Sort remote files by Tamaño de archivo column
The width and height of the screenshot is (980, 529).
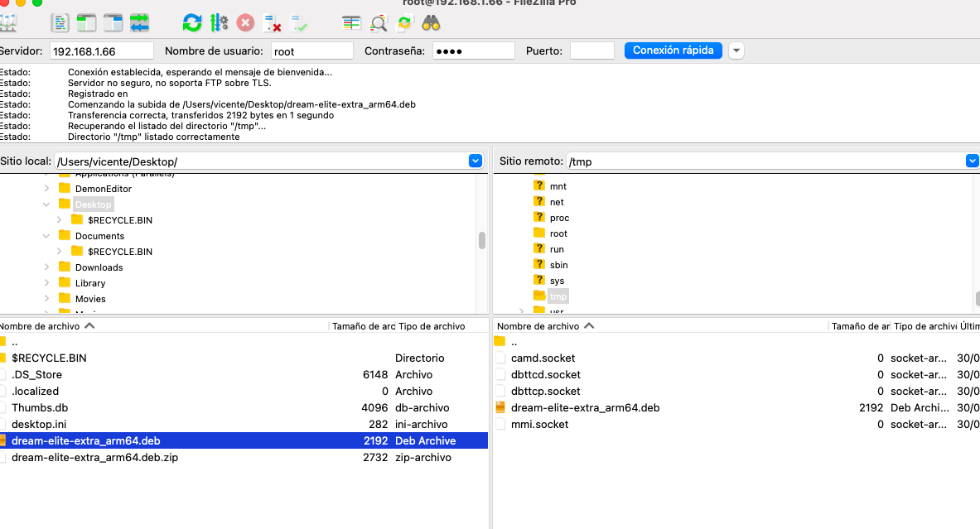click(x=858, y=326)
